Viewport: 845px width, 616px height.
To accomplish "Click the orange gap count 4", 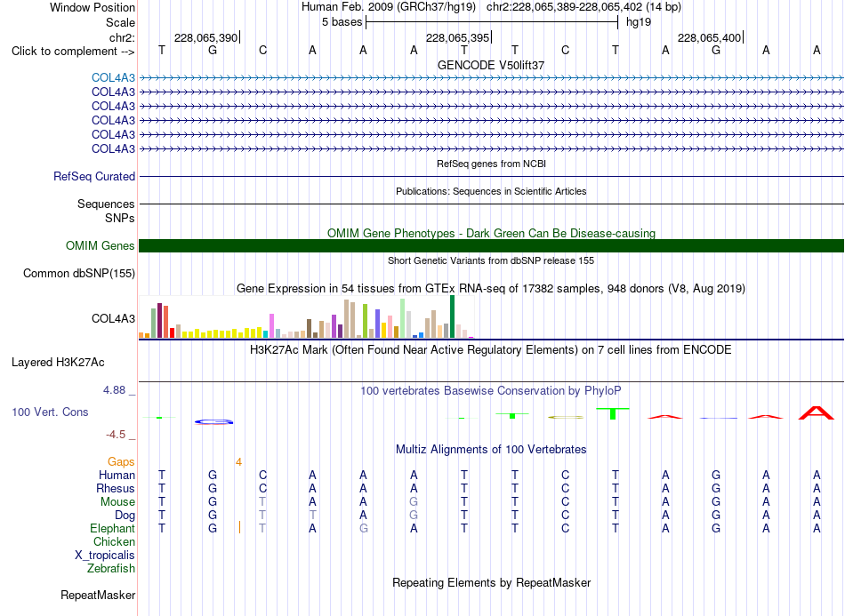I will coord(238,462).
